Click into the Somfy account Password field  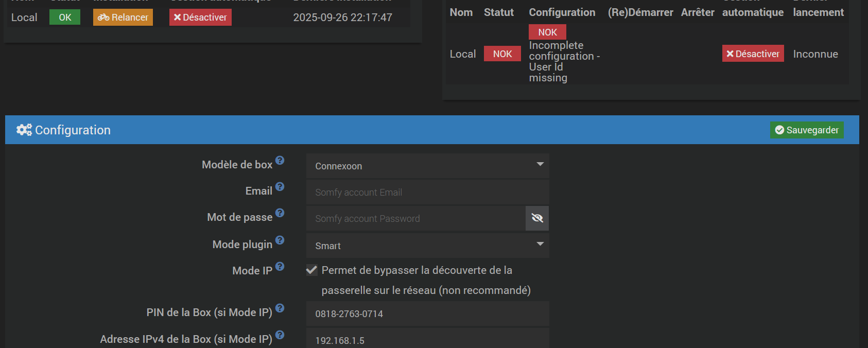click(x=415, y=219)
